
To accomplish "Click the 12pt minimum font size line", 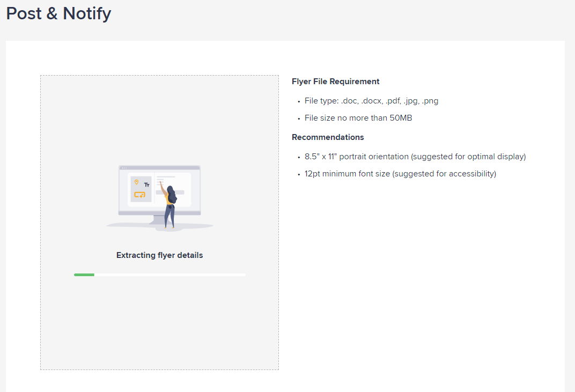I will (400, 174).
